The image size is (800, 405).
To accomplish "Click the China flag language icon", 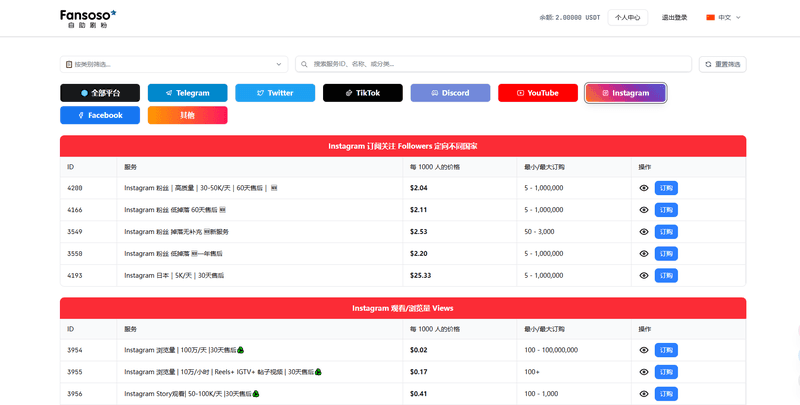I will click(710, 17).
